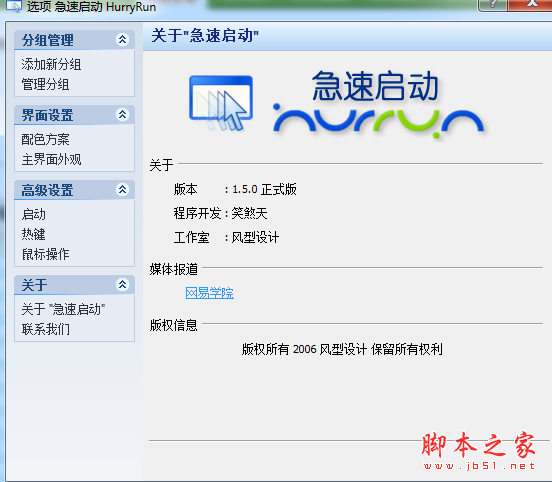Viewport: 552px width, 482px height.
Task: Follow the 网易学院 media link
Action: coord(209,293)
